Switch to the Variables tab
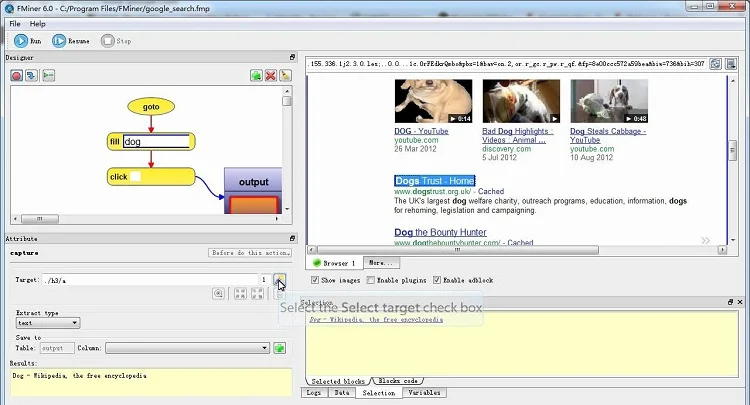 (426, 393)
